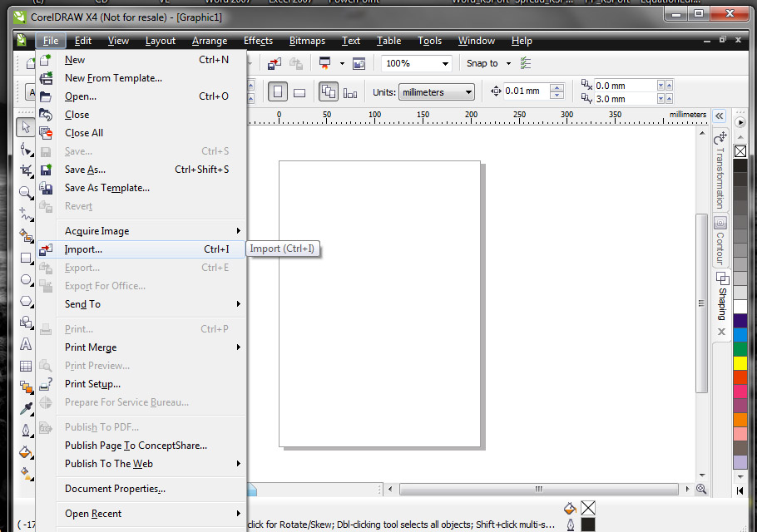757x532 pixels.
Task: Select the Text tool in toolbox
Action: click(26, 344)
